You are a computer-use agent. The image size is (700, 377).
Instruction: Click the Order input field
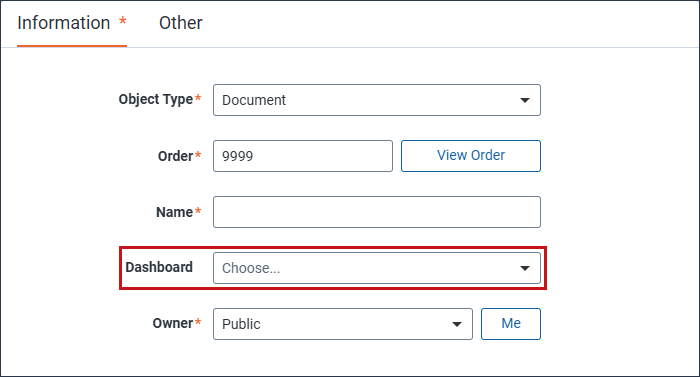point(303,156)
